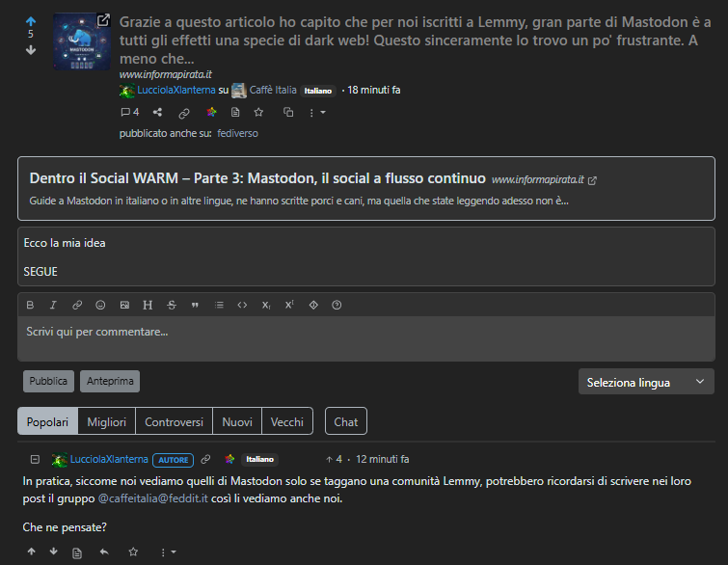
Task: Downvote the main post
Action: 30,49
